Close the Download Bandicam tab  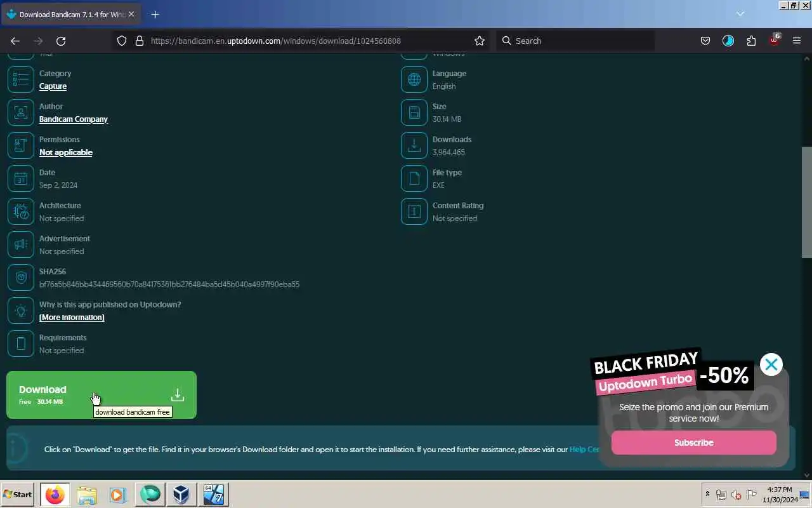click(131, 14)
